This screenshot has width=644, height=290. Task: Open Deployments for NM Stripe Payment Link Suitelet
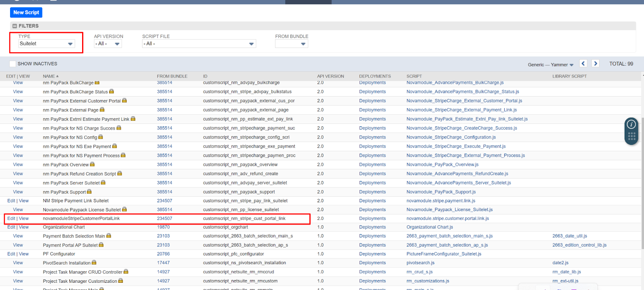coord(372,201)
